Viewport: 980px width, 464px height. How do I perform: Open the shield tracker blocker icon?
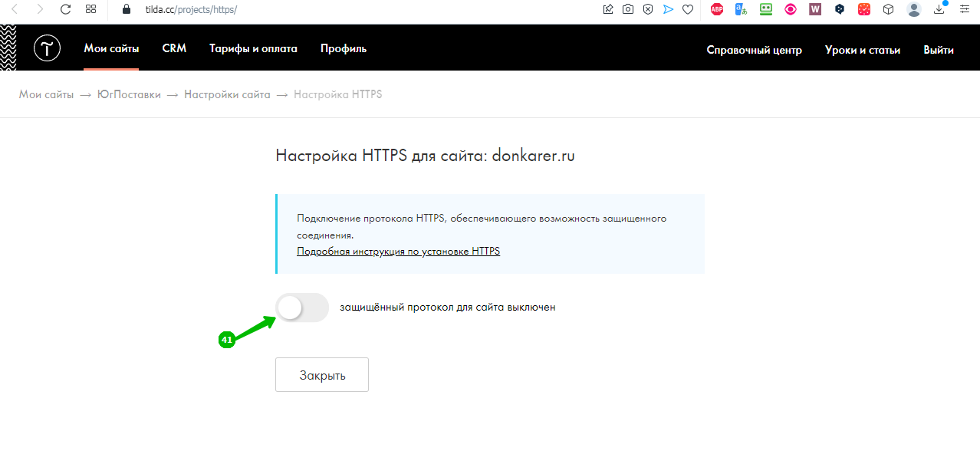coord(648,9)
